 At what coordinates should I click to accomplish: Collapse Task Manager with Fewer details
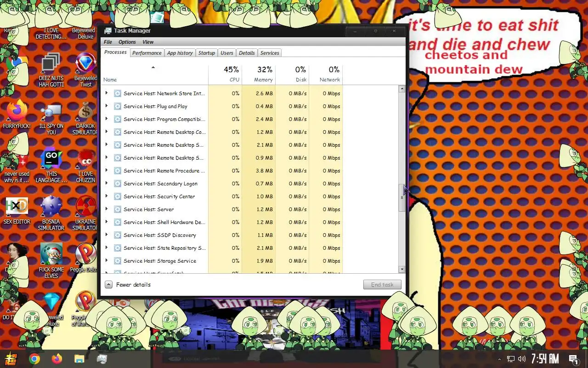point(128,285)
